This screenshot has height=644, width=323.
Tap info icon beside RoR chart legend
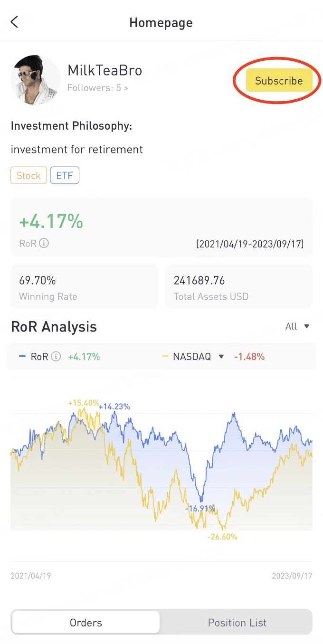(x=56, y=356)
